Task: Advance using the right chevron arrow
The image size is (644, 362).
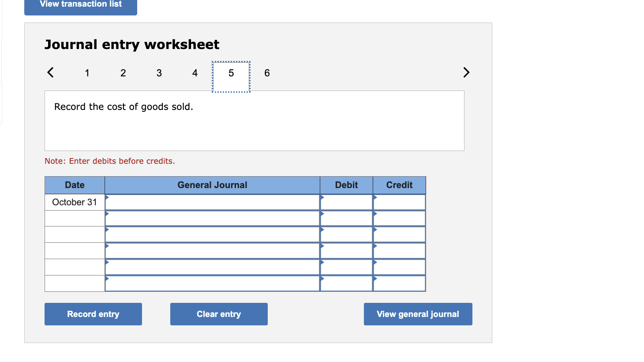Action: 466,72
